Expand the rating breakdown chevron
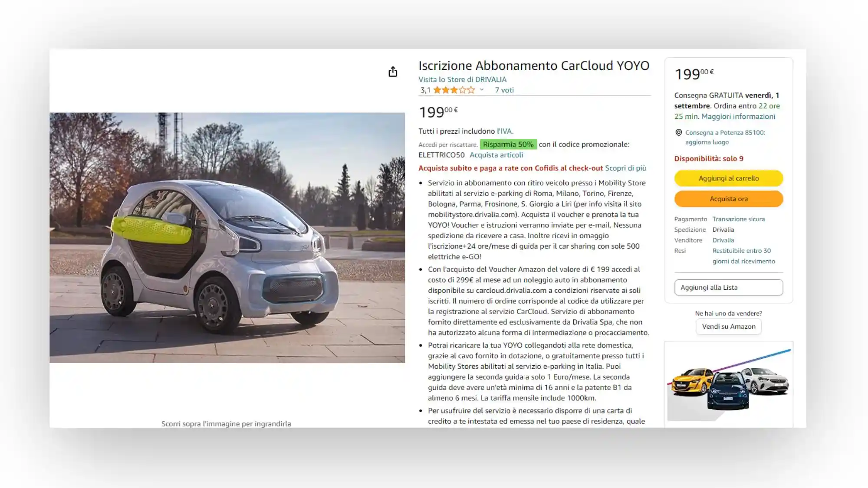 (482, 90)
